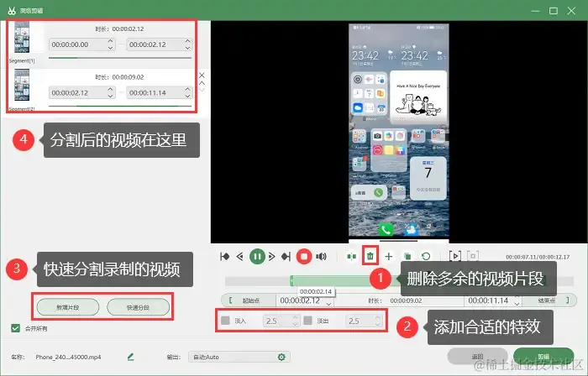Edit the file name with the pencil icon
The height and width of the screenshot is (376, 588).
(130, 357)
